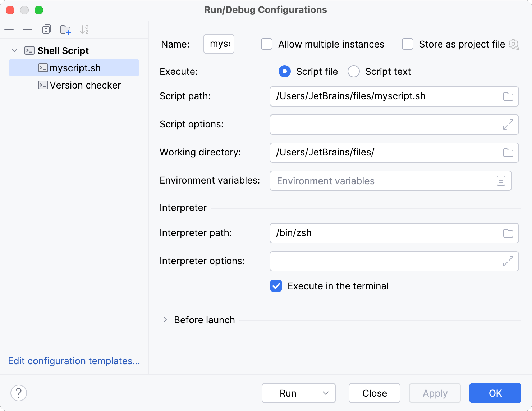Screen dimensions: 532x411
Task: Expand the Before launch section
Action: (x=166, y=320)
